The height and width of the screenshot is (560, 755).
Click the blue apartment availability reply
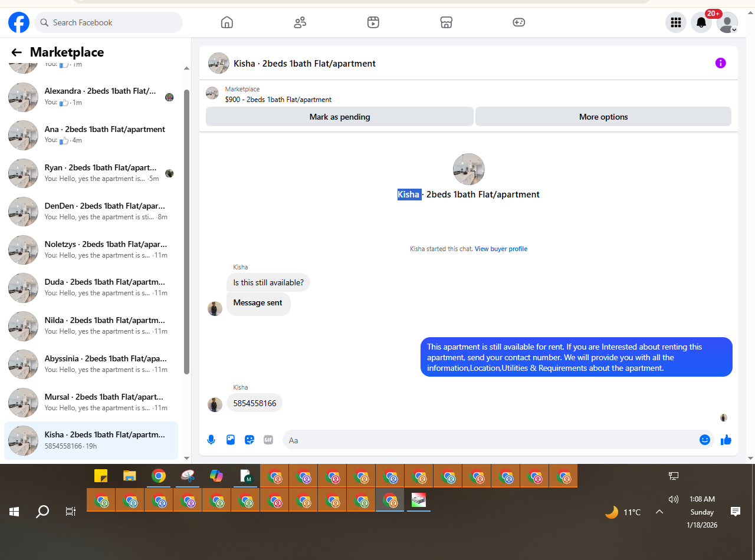coord(576,357)
